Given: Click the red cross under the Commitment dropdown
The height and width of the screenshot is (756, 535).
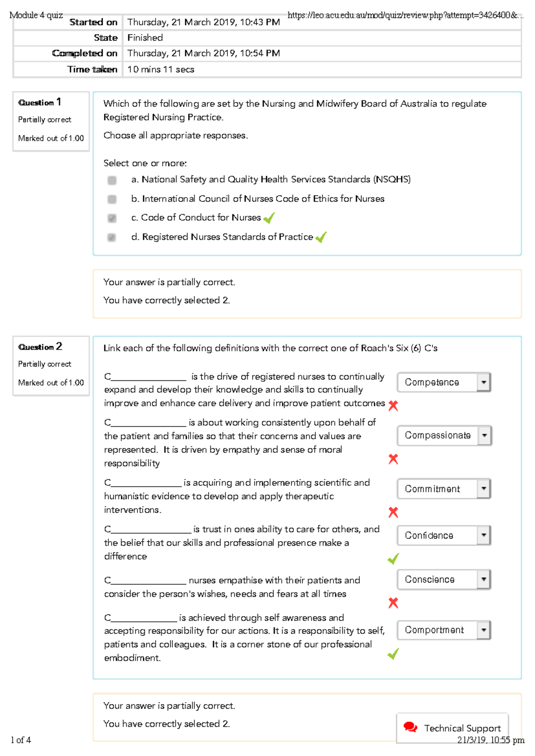Looking at the screenshot, I should [393, 512].
